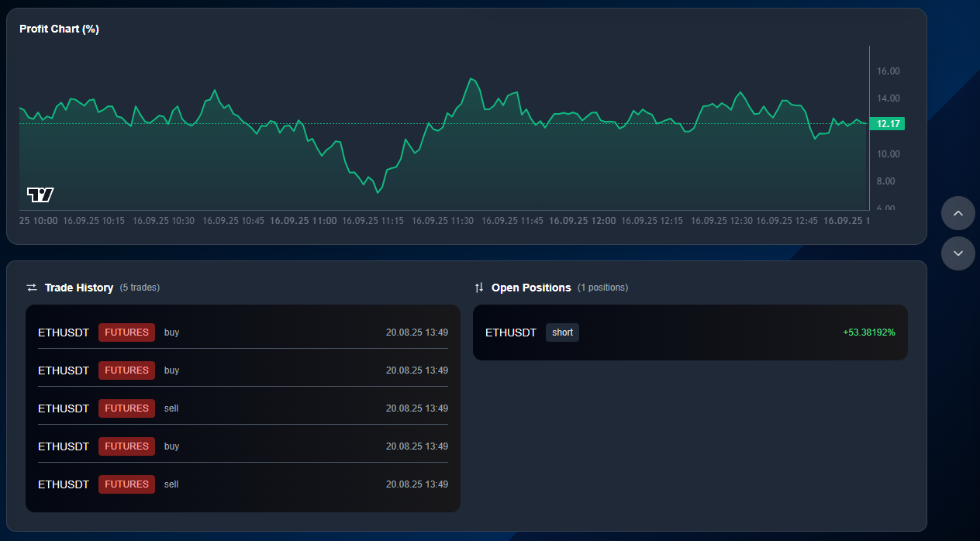Click the 16.00 price axis label
The image size is (980, 541).
point(889,71)
